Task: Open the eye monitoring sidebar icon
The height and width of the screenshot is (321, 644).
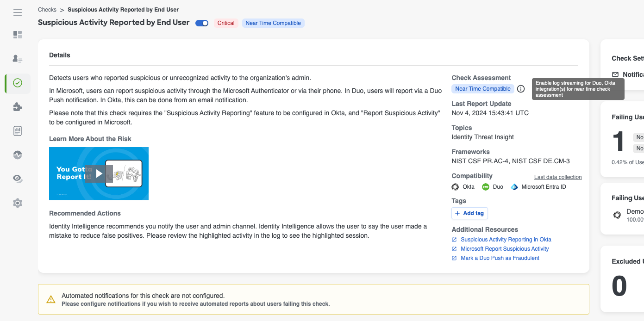Action: pos(18,179)
